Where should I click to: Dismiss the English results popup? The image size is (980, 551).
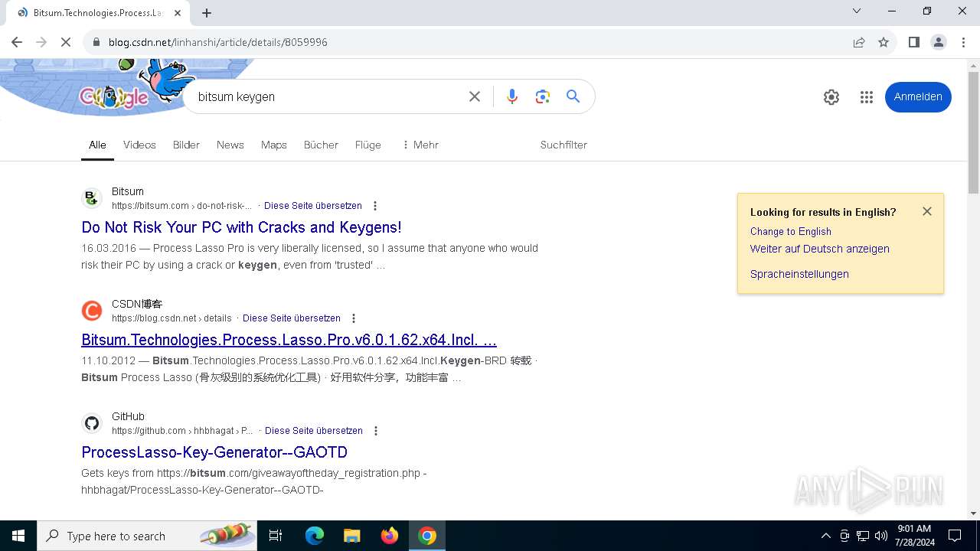point(927,211)
